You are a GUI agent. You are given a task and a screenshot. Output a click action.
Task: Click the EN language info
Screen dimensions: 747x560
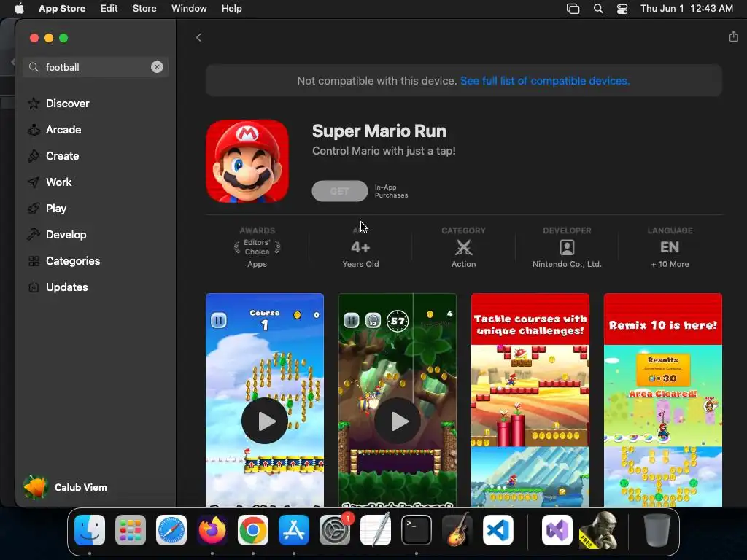670,247
